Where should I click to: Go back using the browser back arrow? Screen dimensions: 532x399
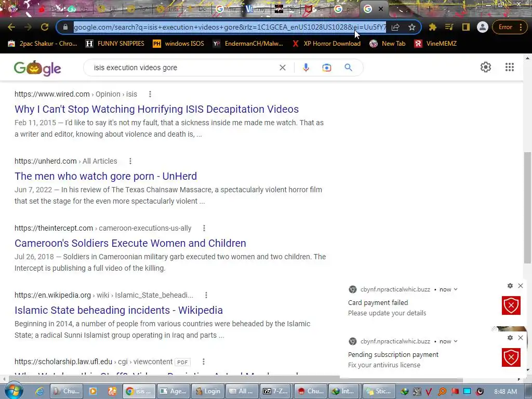[11, 27]
